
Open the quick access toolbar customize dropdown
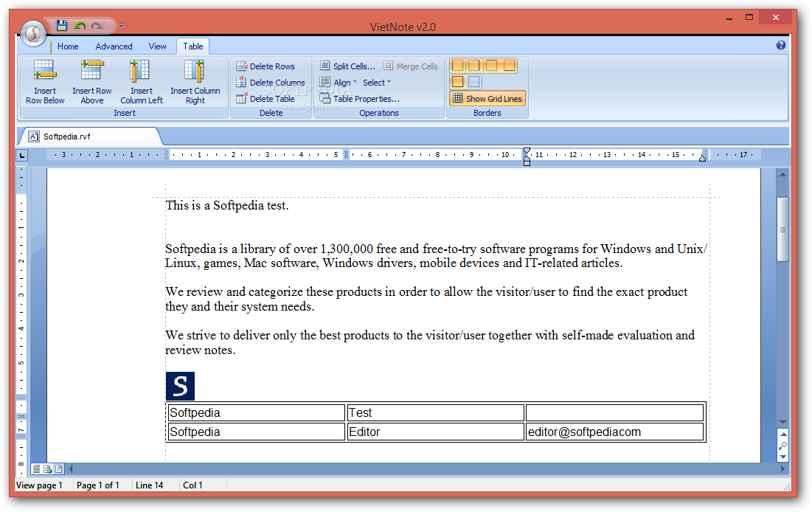click(121, 25)
